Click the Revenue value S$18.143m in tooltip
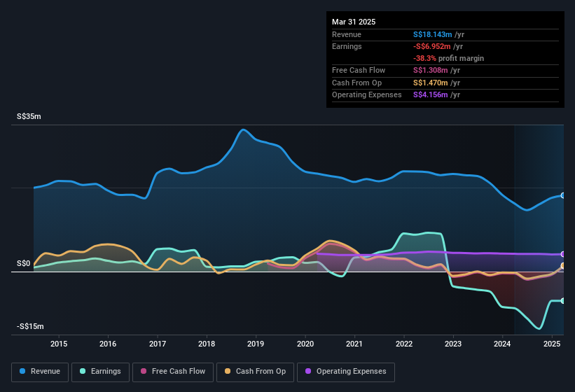Screen dimensions: 575x392 tap(432, 34)
